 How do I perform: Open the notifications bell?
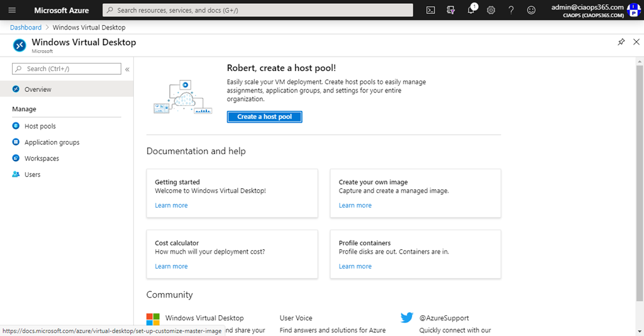472,10
